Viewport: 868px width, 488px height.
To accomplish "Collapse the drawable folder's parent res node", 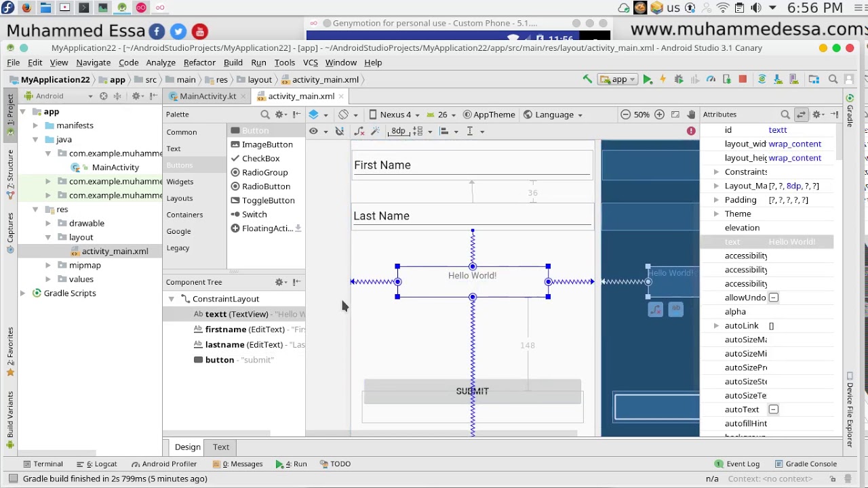I will click(35, 209).
